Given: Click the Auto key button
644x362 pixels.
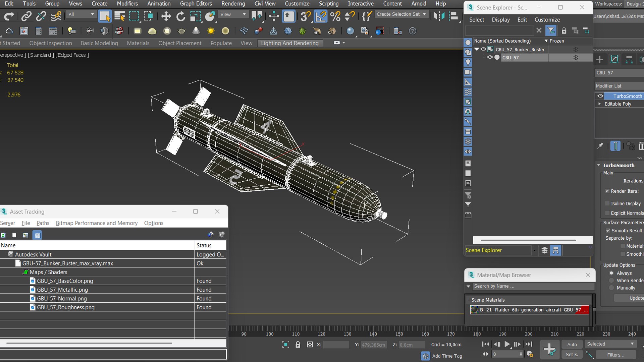Looking at the screenshot, I should pyautogui.click(x=572, y=344).
